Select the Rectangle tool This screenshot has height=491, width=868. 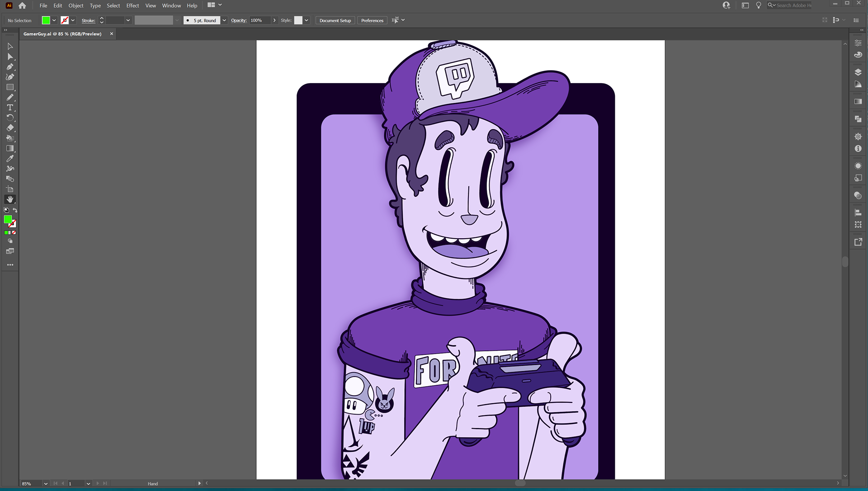coord(10,87)
